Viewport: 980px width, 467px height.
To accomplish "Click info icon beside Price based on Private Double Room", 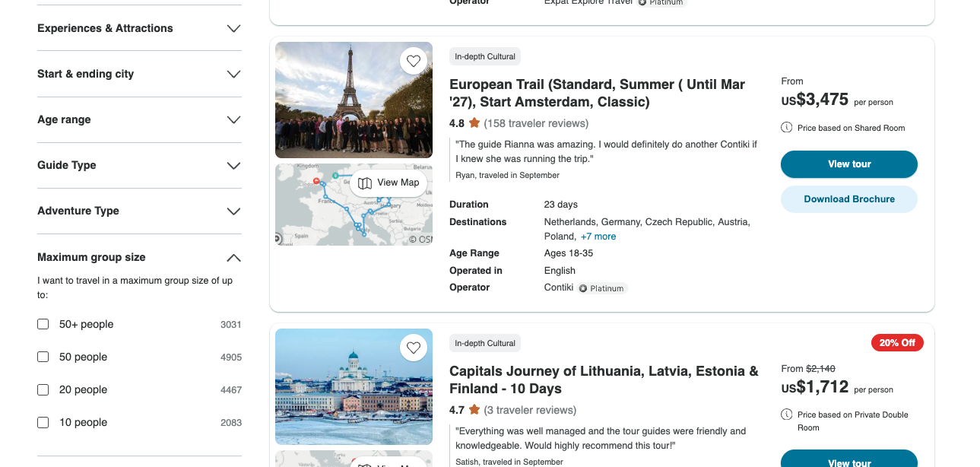I will 787,415.
